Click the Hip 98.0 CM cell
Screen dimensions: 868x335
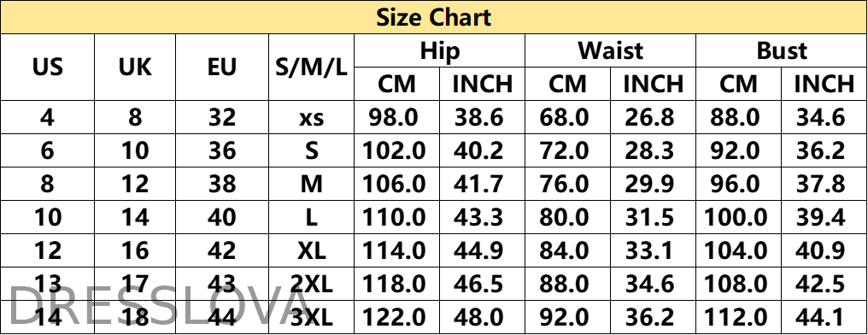click(397, 117)
